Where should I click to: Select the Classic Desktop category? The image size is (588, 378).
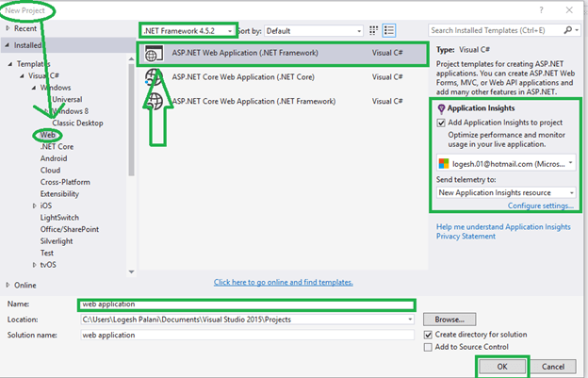point(77,123)
